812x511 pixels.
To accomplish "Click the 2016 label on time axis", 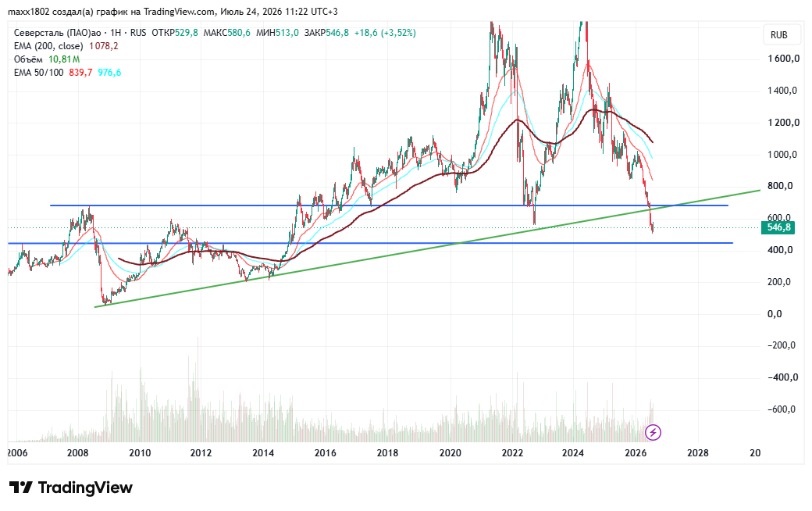I will 326,453.
